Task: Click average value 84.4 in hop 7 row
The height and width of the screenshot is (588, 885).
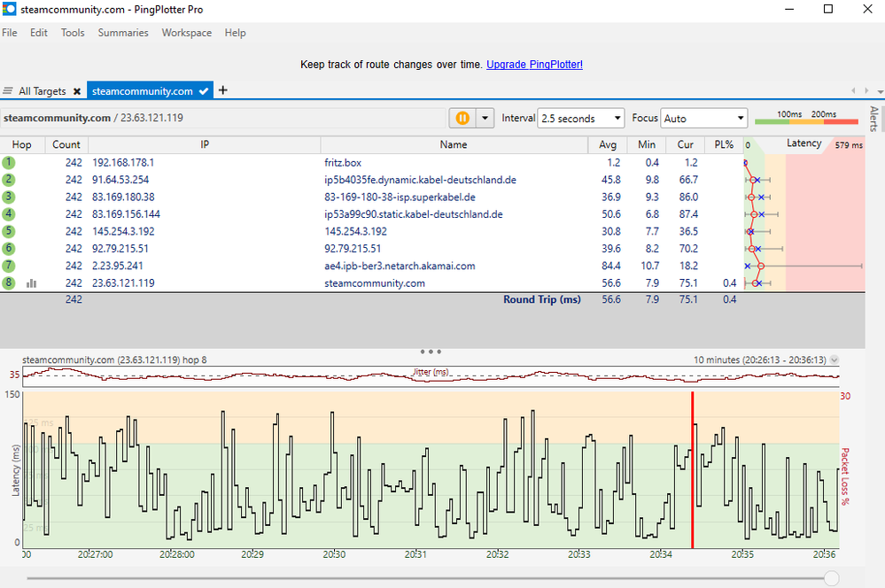Action: click(611, 266)
